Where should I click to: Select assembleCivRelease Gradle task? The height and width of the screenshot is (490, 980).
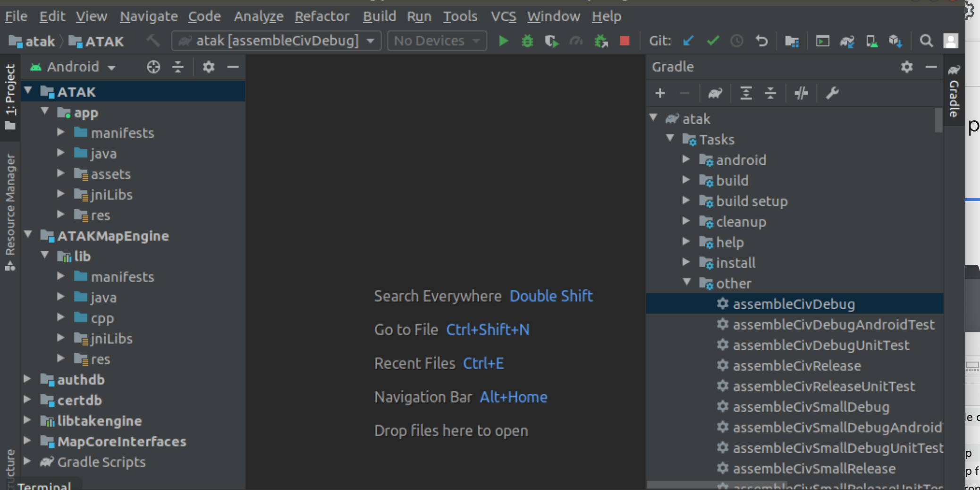(797, 366)
